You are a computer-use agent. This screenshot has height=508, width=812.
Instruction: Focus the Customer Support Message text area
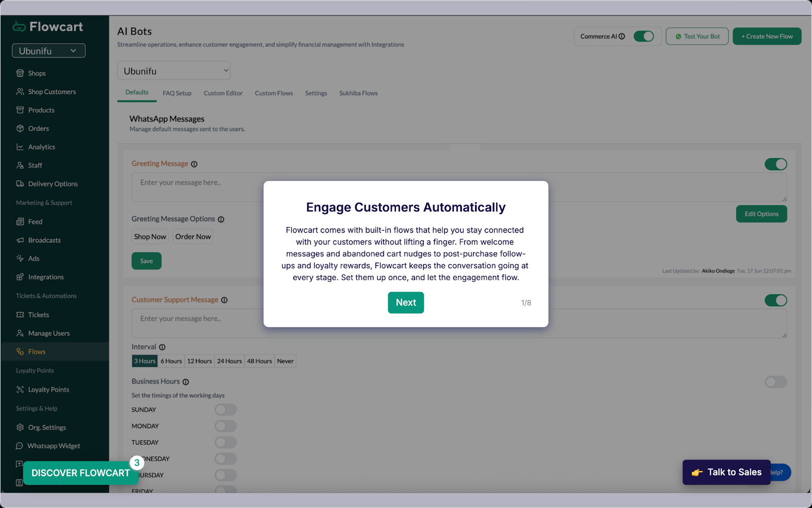pyautogui.click(x=459, y=323)
